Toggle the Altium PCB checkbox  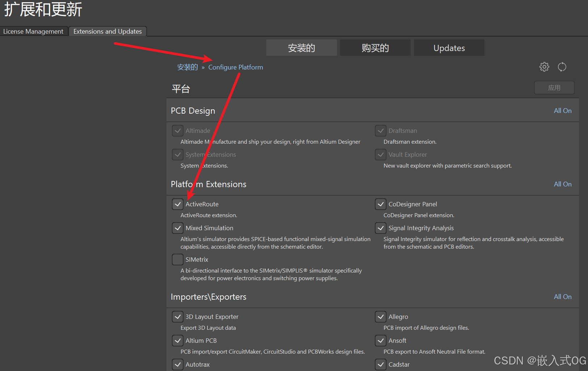pos(178,341)
